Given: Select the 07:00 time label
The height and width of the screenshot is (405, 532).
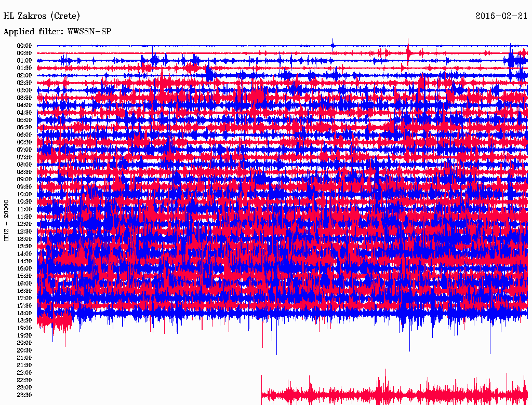Looking at the screenshot, I should 24,150.
